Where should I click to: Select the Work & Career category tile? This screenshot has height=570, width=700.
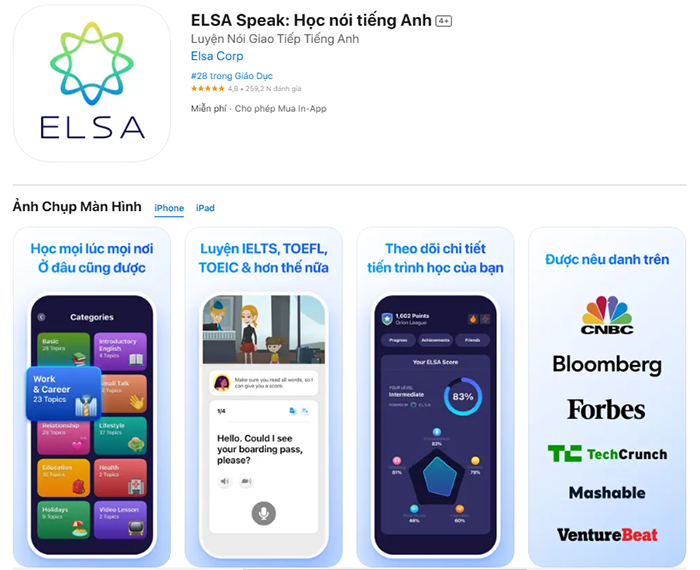coord(63,394)
